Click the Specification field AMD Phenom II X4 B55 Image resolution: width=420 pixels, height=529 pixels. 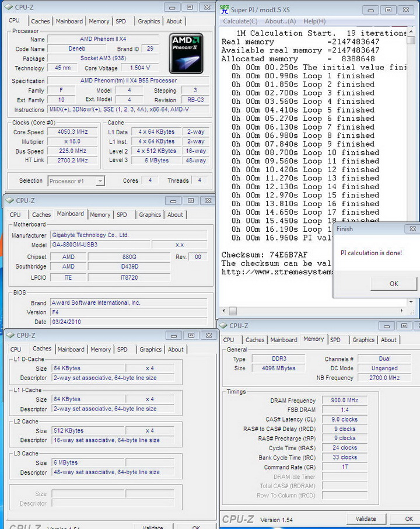128,81
